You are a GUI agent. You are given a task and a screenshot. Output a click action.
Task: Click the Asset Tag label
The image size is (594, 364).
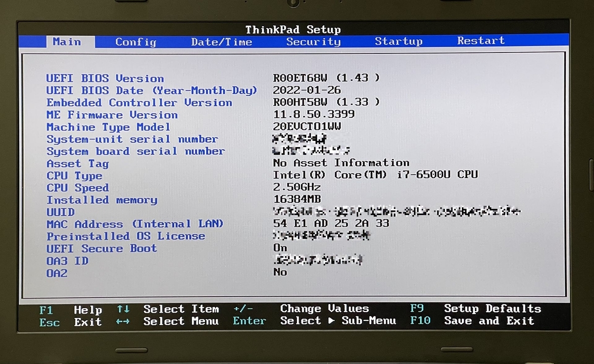click(x=78, y=164)
